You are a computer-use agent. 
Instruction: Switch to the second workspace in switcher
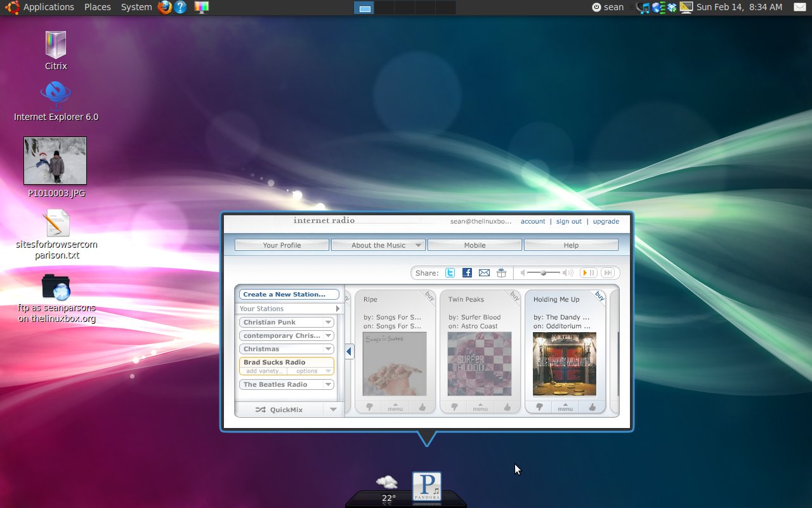tap(384, 8)
